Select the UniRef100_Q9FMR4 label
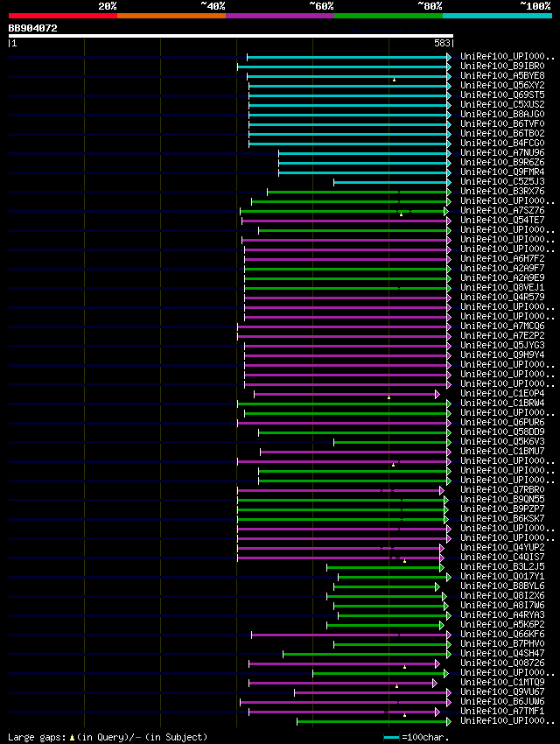This screenshot has width=560, height=744. point(502,172)
